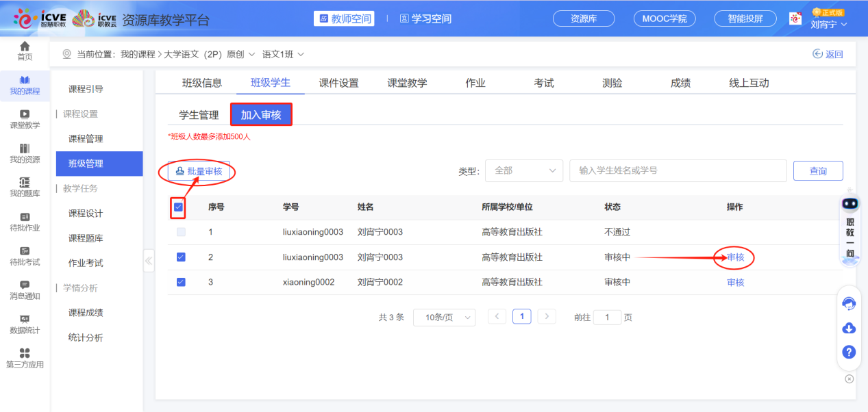Image resolution: width=868 pixels, height=412 pixels.
Task: Open the 类型 filter dropdown showing 全部
Action: [523, 170]
